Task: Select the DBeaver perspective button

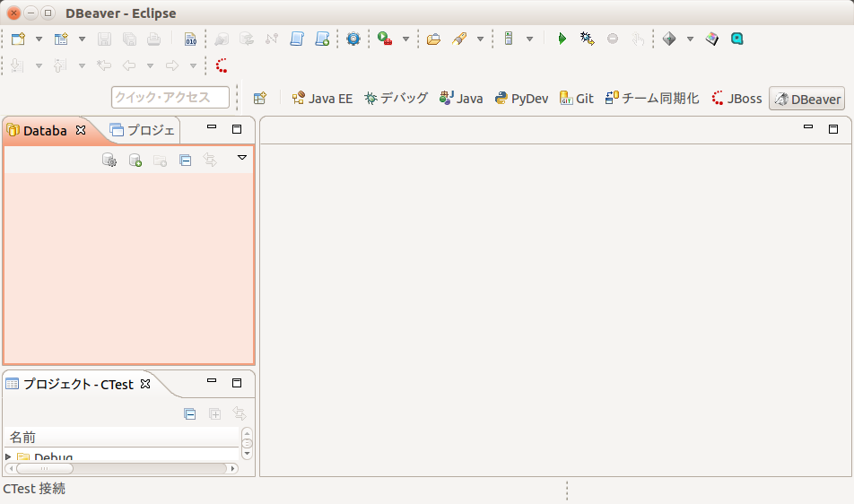Action: pos(807,99)
